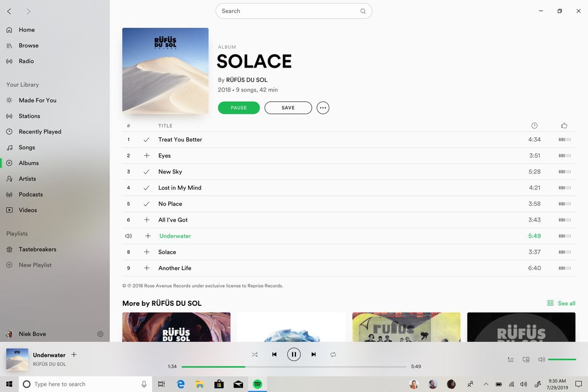Image resolution: width=588 pixels, height=392 pixels.
Task: Adjust the green volume slider
Action: point(562,360)
